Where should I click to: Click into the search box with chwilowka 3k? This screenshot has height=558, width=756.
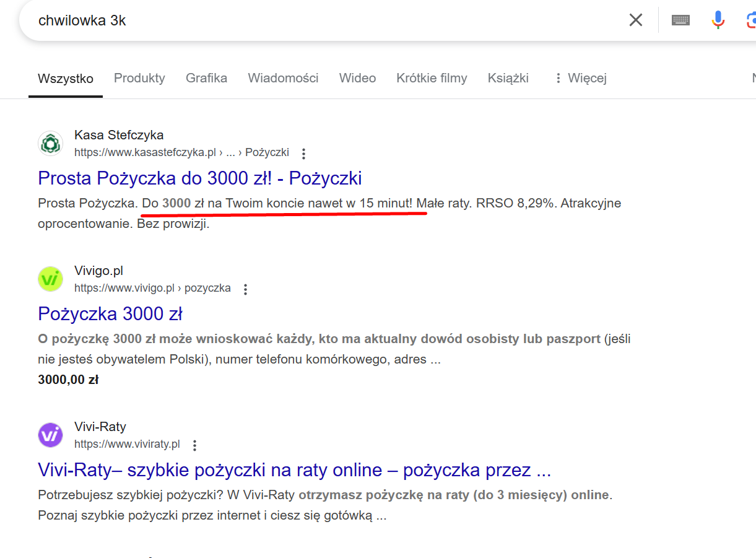tap(310, 20)
